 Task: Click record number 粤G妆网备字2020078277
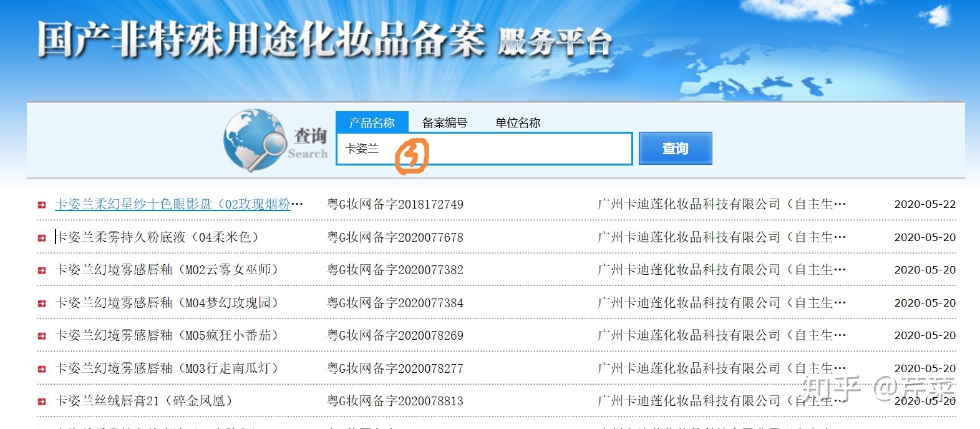click(395, 368)
